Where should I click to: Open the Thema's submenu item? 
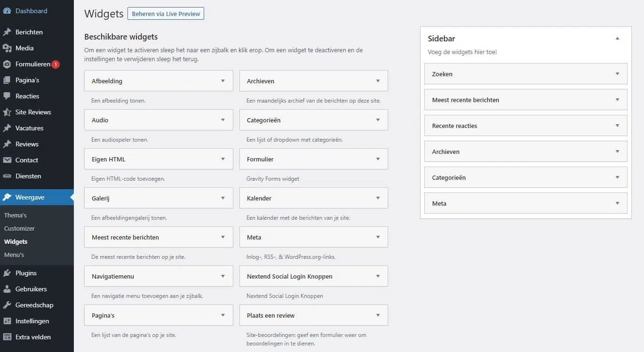(16, 215)
